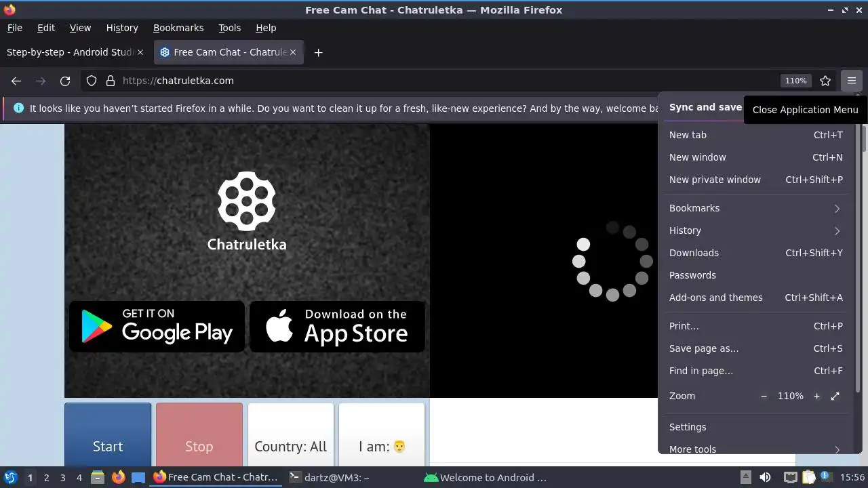Launch Firefox from taskbar quick launcher
Screen dimensions: 868x488
click(x=118, y=477)
